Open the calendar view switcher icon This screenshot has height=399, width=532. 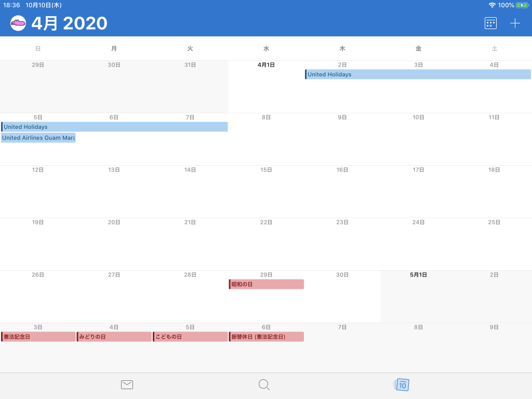coord(490,23)
